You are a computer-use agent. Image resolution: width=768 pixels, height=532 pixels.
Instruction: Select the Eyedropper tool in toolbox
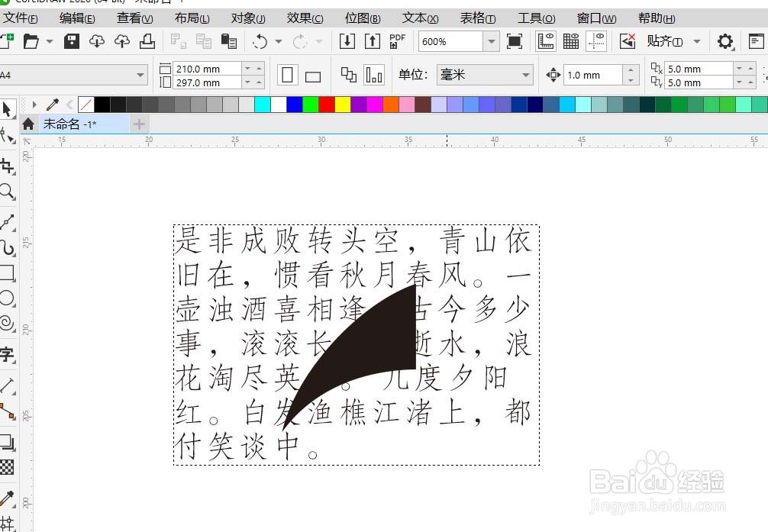pyautogui.click(x=8, y=498)
